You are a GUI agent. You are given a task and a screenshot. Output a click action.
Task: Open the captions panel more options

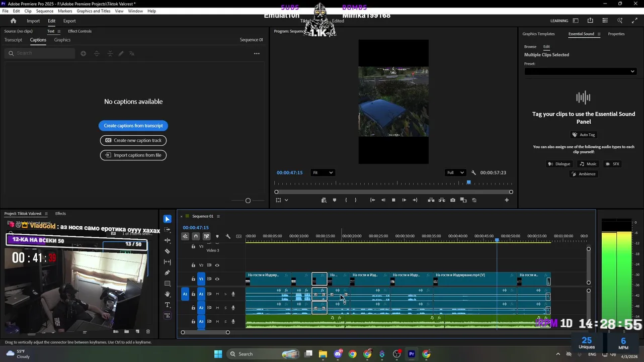(x=257, y=53)
